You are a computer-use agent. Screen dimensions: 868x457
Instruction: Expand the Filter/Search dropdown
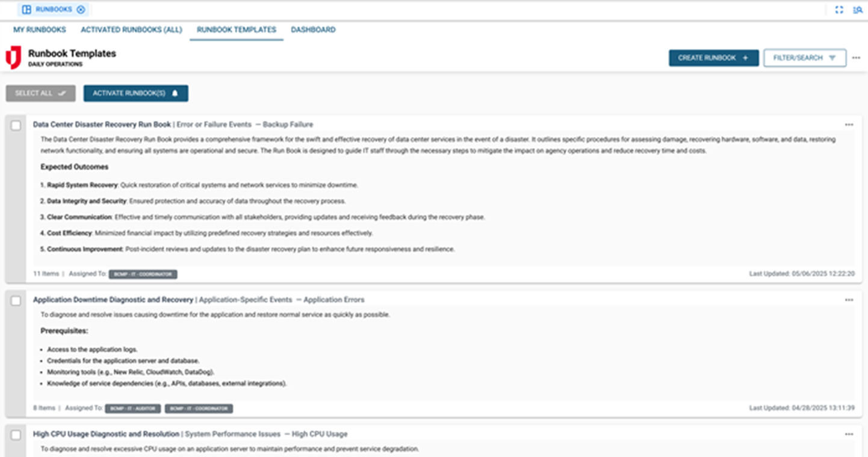pyautogui.click(x=805, y=58)
